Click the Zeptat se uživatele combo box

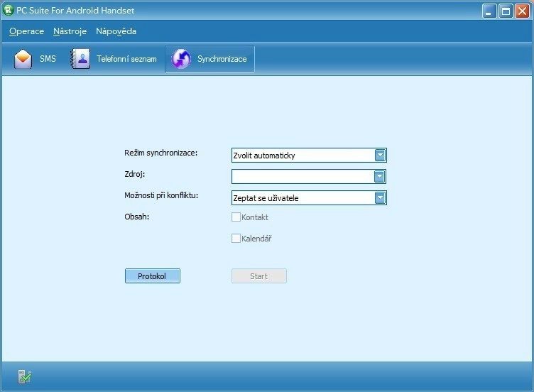tap(309, 198)
